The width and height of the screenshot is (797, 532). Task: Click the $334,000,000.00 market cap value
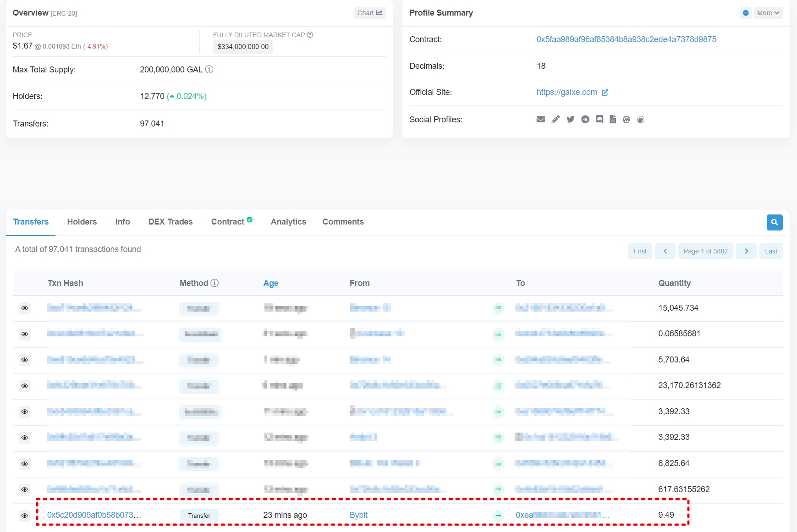coord(243,47)
